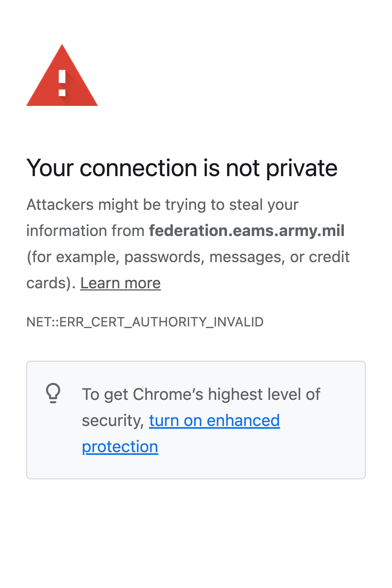This screenshot has width=392, height=588.
Task: Select the gray enhanced protection suggestion box
Action: tap(195, 419)
